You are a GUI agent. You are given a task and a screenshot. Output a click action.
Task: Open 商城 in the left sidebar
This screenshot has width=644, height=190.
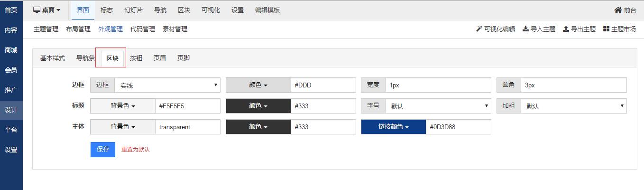[11, 50]
